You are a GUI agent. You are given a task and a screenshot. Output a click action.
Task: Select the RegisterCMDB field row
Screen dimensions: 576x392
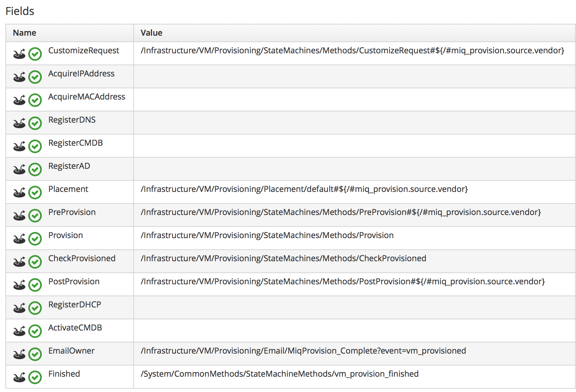pos(75,143)
